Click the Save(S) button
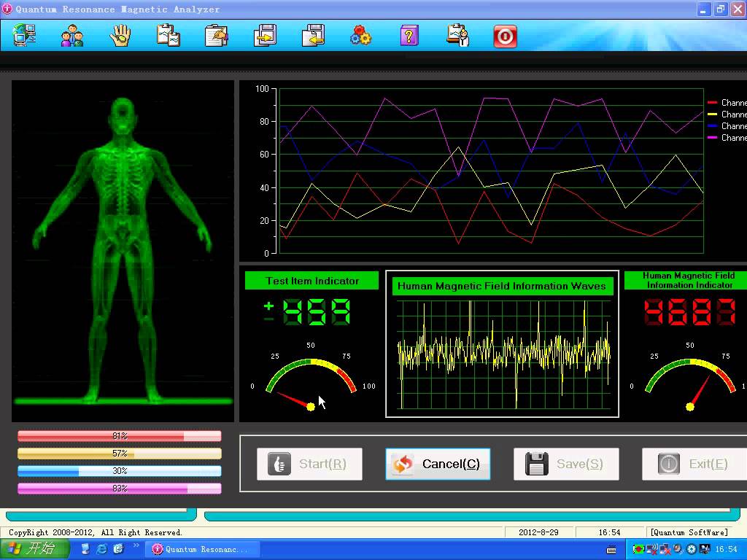 click(566, 464)
